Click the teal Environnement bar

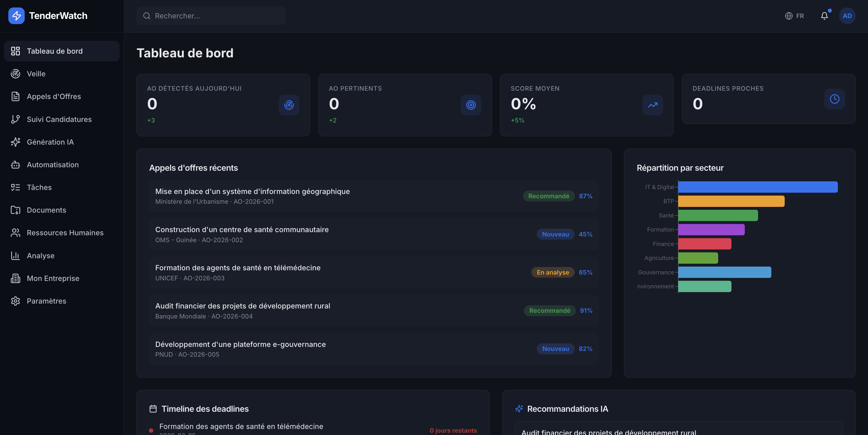coord(705,286)
